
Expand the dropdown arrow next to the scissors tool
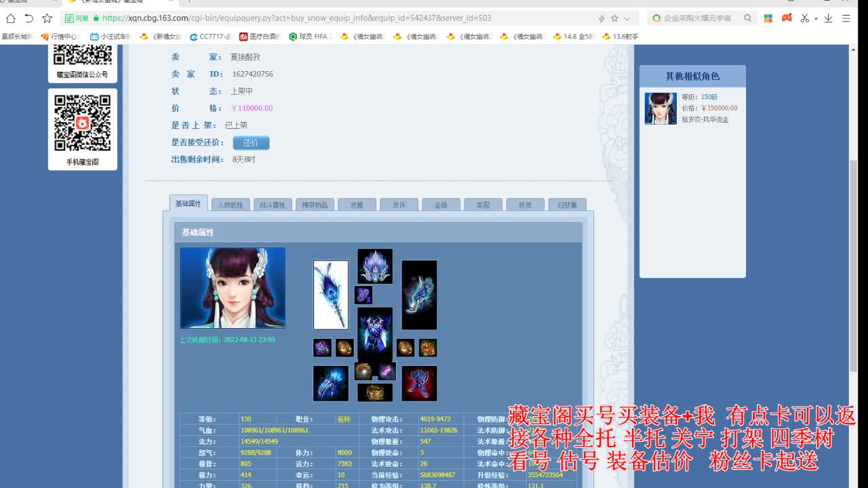coord(816,18)
